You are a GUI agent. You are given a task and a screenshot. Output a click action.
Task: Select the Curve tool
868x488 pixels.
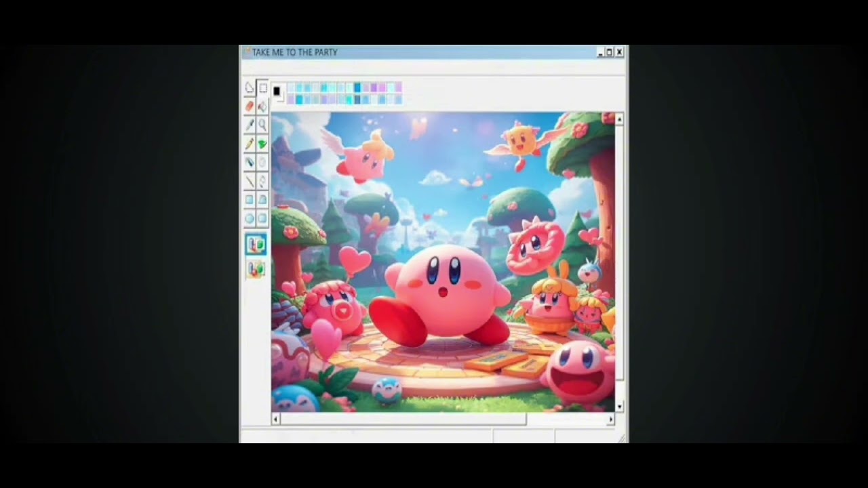(x=262, y=181)
